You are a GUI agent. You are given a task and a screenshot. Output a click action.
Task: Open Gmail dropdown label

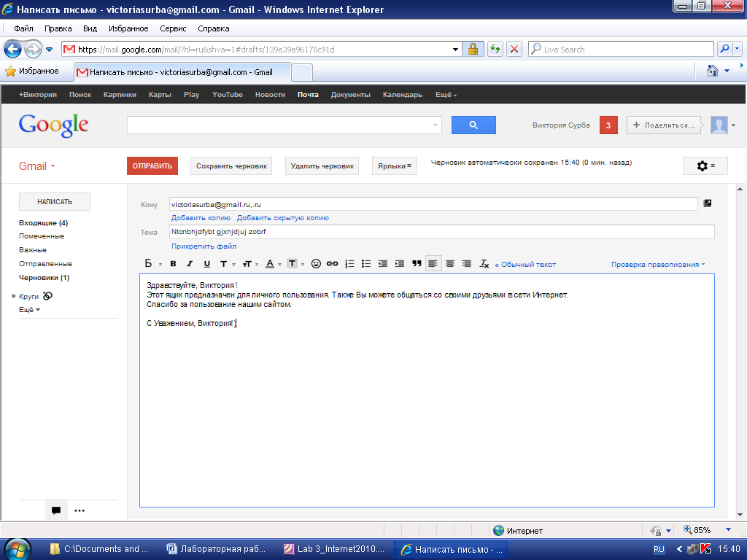(x=36, y=166)
